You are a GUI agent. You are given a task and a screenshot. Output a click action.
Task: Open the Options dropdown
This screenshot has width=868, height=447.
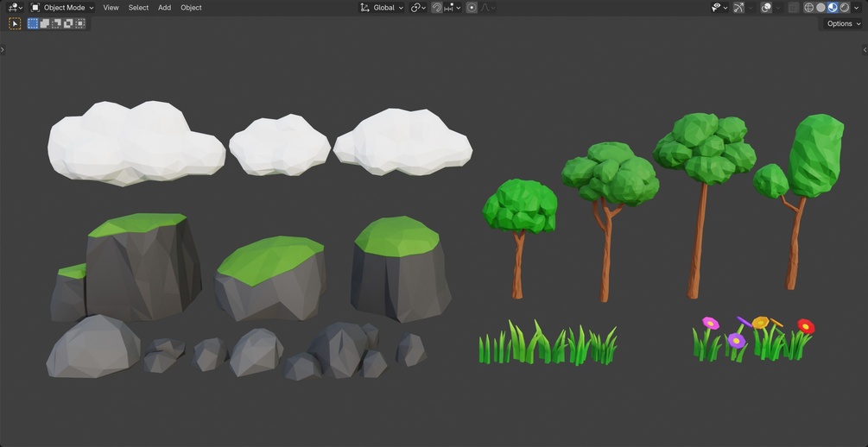843,24
